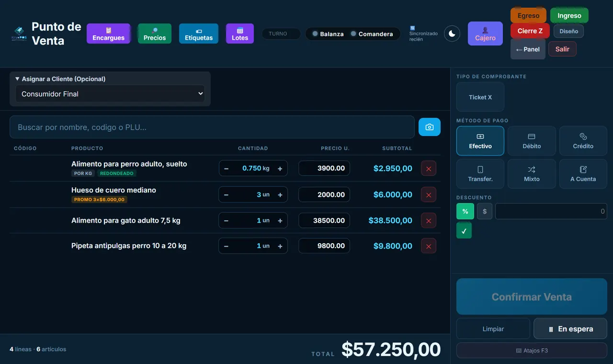613x364 pixels.
Task: Select the Ticket X receipt type
Action: point(480,97)
